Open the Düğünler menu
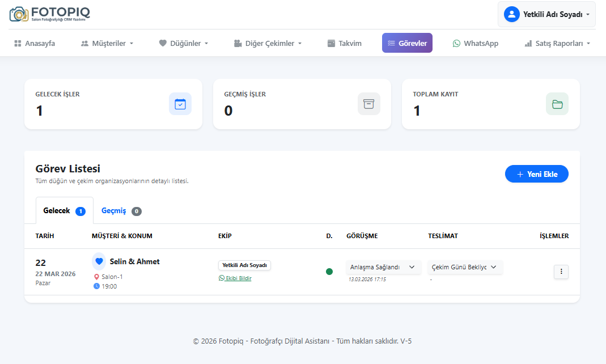606x364 pixels. [184, 43]
